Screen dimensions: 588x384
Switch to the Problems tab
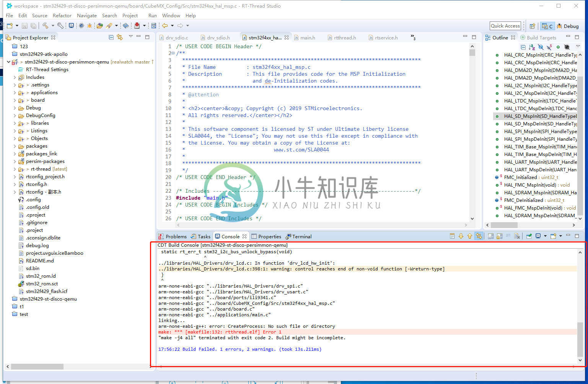pos(173,236)
